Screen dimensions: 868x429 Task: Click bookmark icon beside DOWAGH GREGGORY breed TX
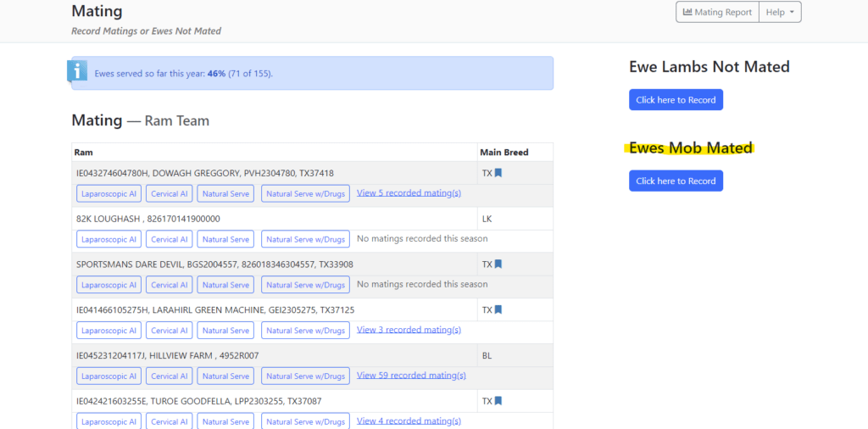(498, 173)
